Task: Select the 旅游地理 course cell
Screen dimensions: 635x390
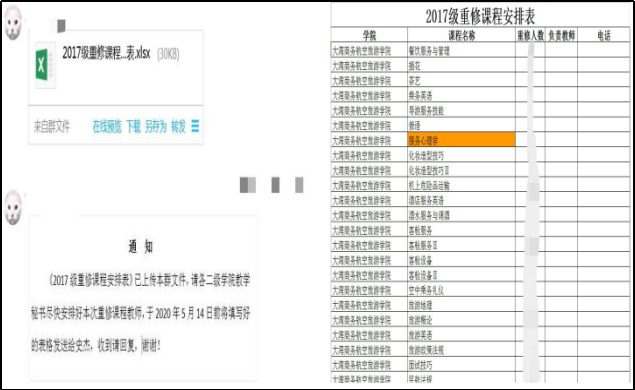Action: (461, 305)
